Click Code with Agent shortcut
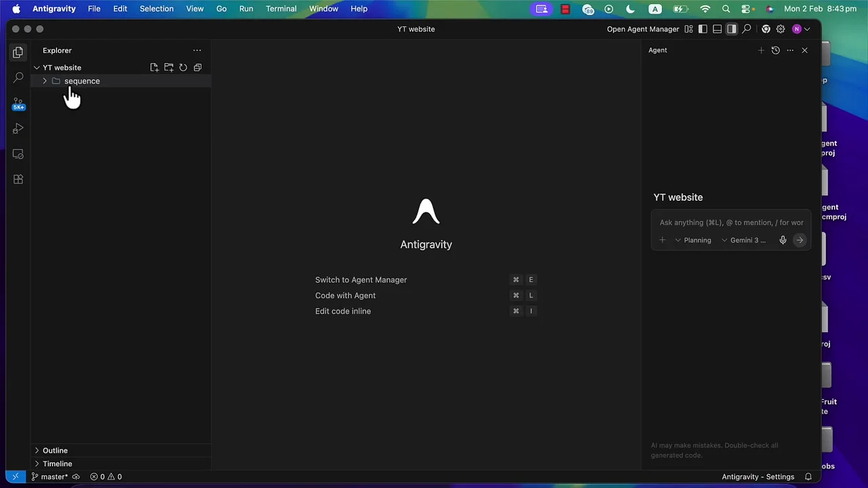The width and height of the screenshot is (868, 488). pos(345,296)
